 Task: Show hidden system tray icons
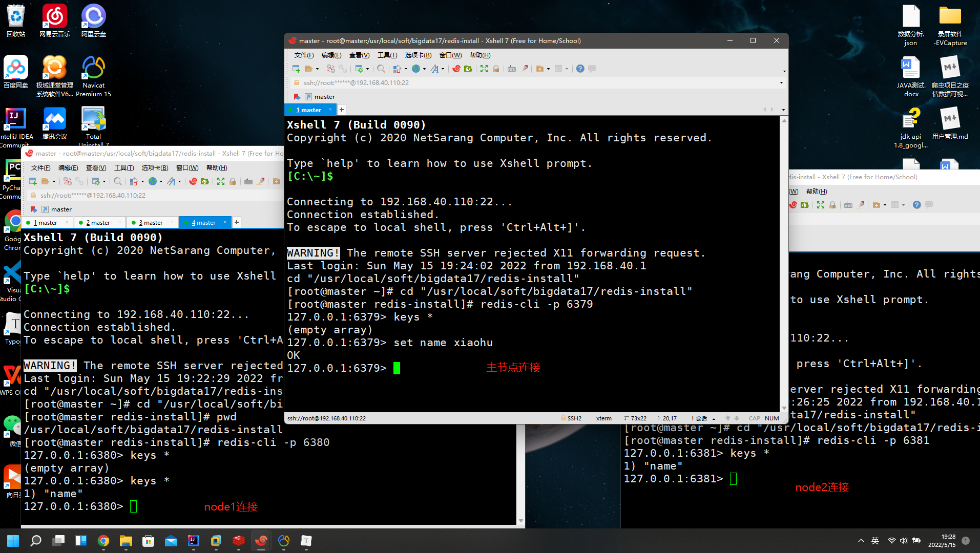pyautogui.click(x=861, y=541)
